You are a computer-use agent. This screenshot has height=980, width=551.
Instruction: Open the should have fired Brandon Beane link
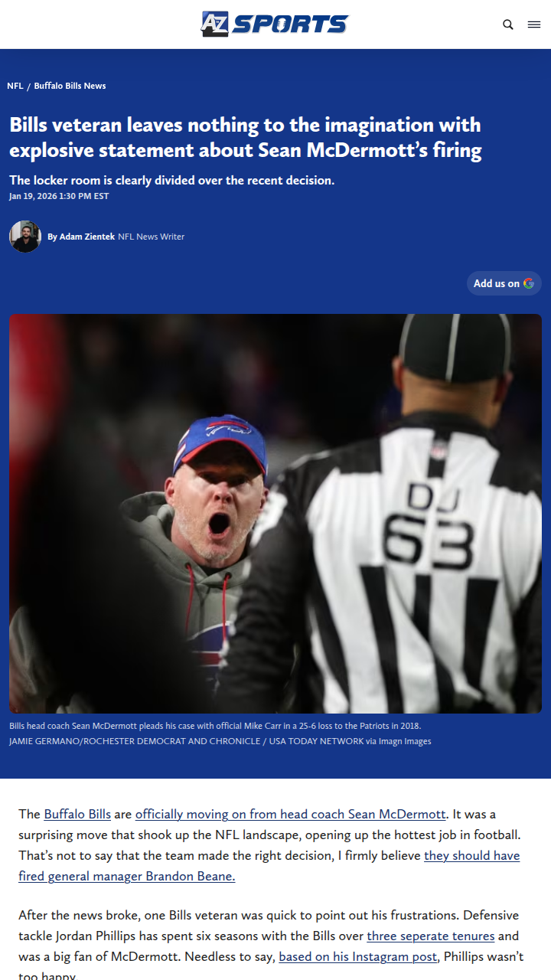coord(269,866)
